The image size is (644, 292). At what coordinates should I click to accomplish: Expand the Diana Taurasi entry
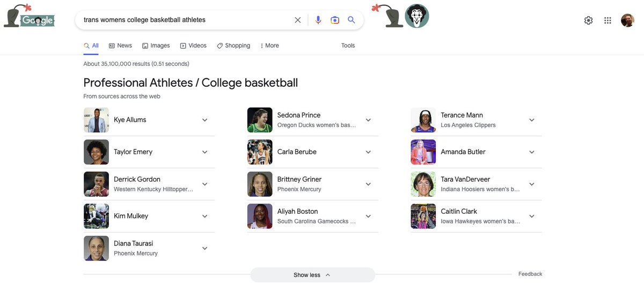coord(204,249)
